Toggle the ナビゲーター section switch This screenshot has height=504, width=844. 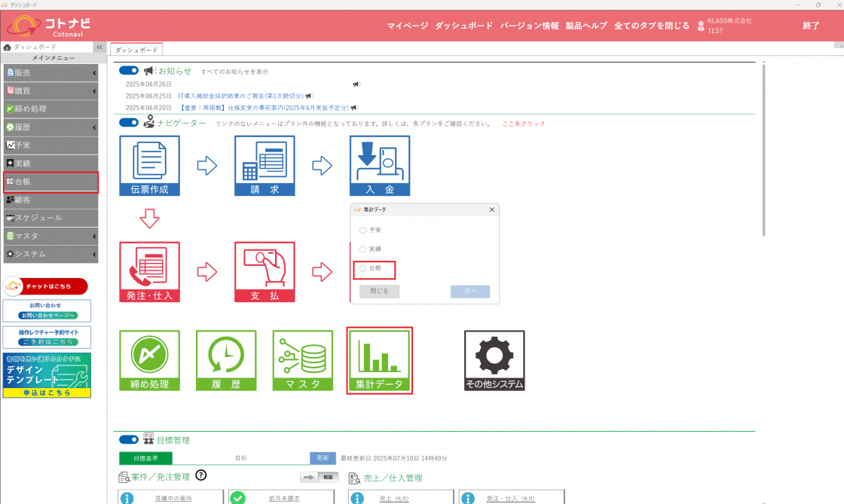[129, 123]
